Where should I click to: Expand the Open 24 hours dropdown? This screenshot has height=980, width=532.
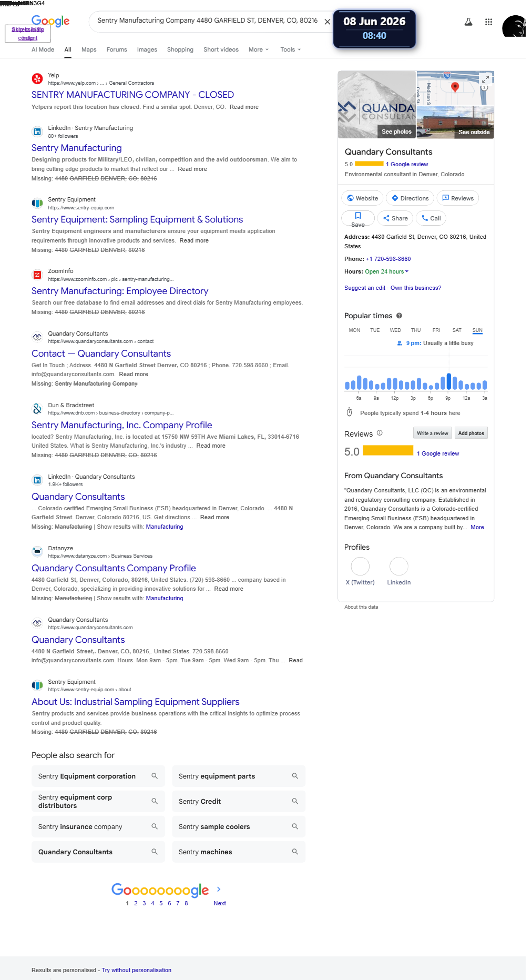pos(387,271)
